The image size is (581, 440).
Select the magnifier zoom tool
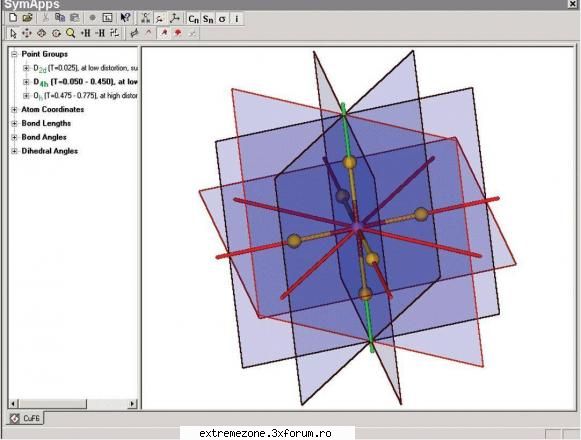point(70,33)
